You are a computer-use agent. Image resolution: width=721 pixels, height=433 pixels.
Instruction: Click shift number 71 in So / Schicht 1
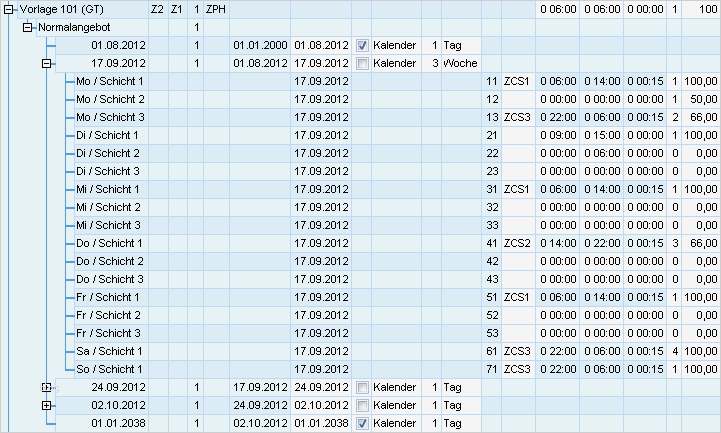492,369
